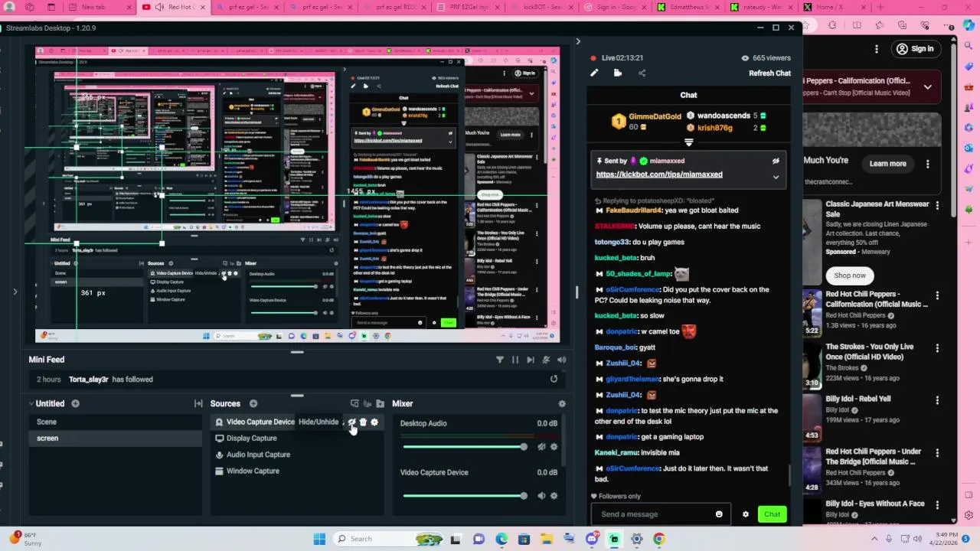Viewport: 980px width, 551px height.
Task: Add a folder in the Sources panel
Action: pyautogui.click(x=380, y=403)
